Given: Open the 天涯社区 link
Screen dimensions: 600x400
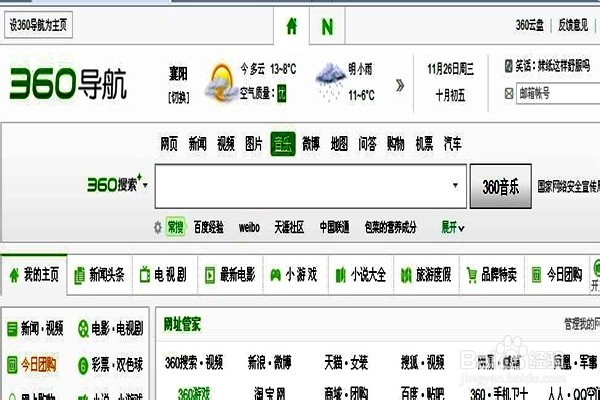Looking at the screenshot, I should pos(289,228).
